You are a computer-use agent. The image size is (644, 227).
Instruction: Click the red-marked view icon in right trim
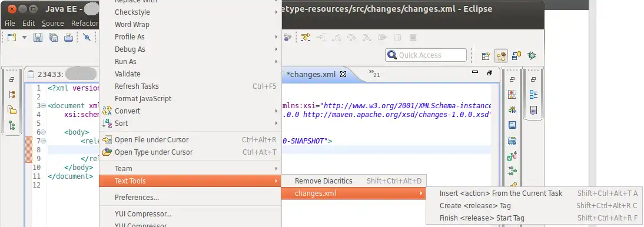512,95
